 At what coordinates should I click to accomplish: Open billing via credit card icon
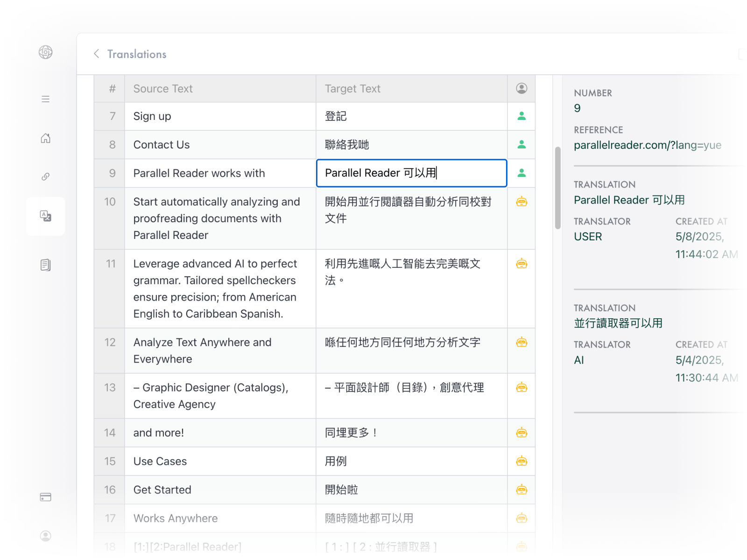pyautogui.click(x=45, y=497)
